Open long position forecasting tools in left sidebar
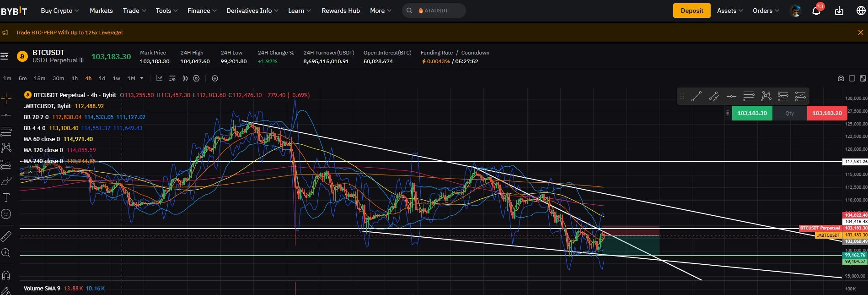Viewport: 868px width, 295px height. pos(6,164)
